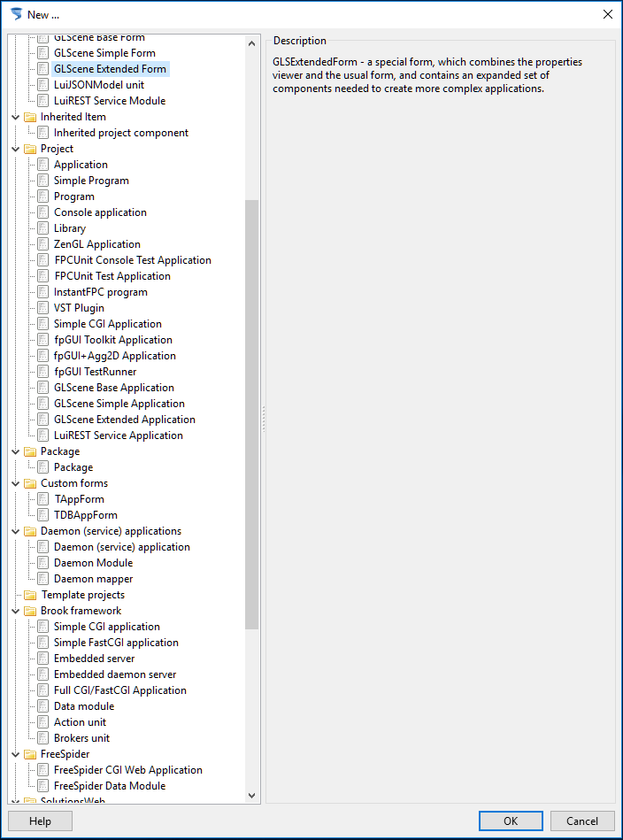Close the New dialog window
623x840 pixels.
point(607,14)
